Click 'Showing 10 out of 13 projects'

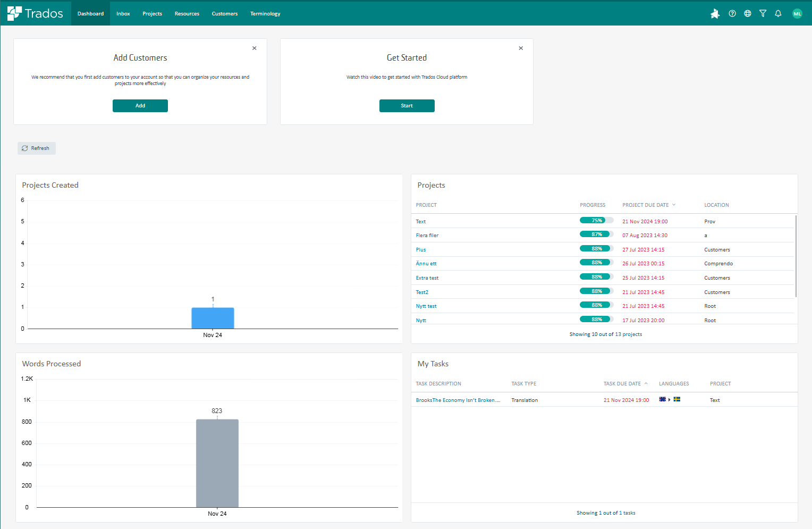pos(606,334)
